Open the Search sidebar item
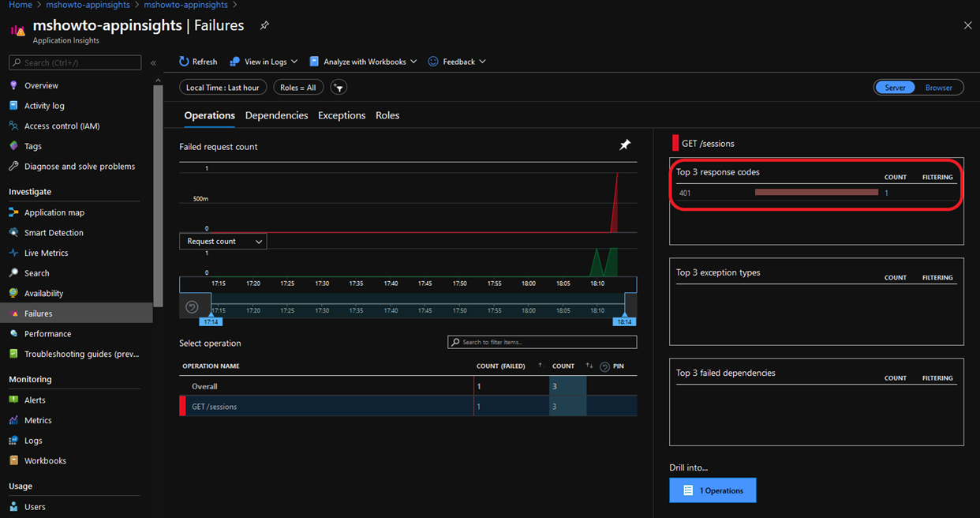 click(x=36, y=273)
